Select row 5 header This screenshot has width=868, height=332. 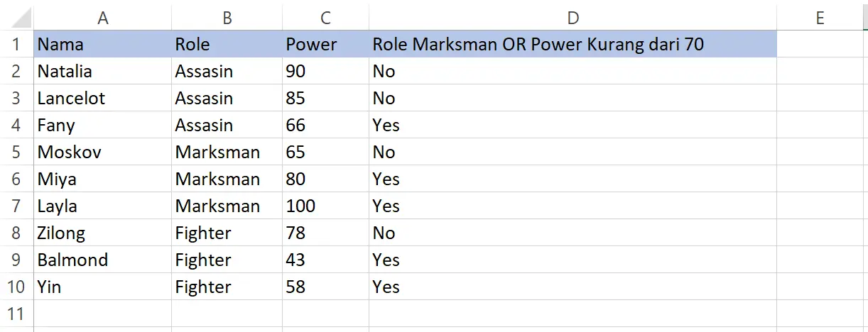[x=16, y=153]
